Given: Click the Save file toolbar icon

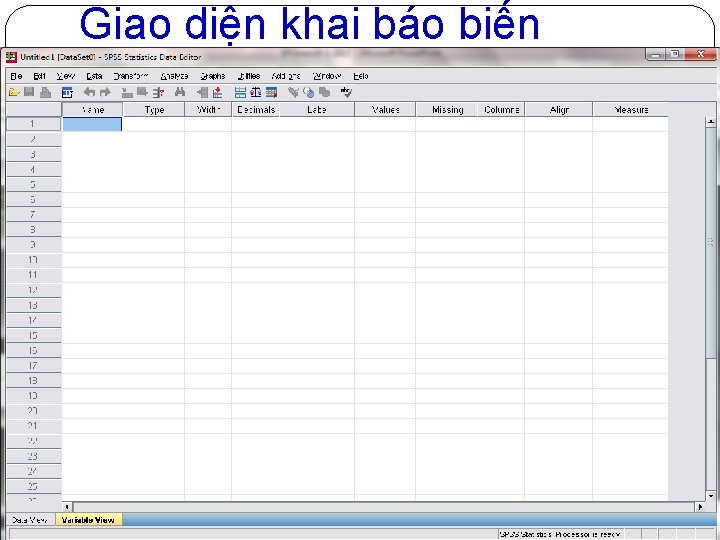Looking at the screenshot, I should [x=29, y=92].
